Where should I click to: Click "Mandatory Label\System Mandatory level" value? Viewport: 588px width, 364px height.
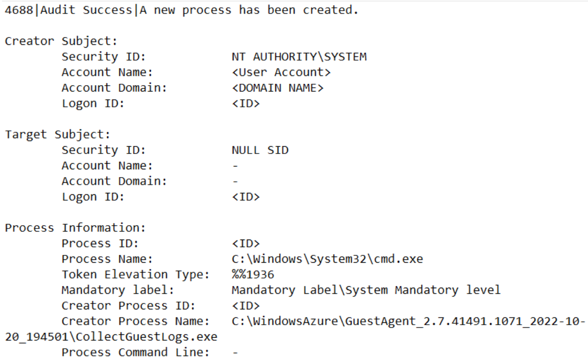[366, 290]
